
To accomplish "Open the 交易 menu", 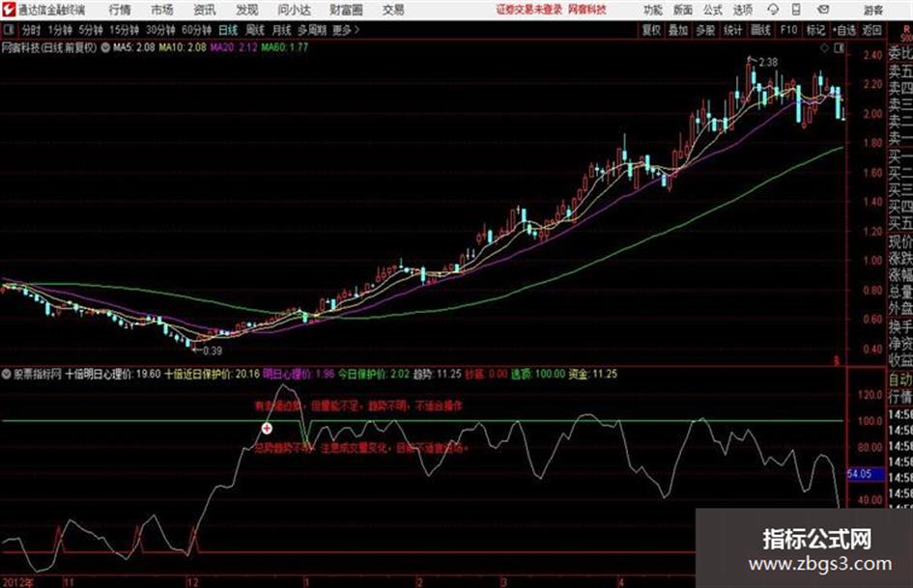I will point(393,10).
